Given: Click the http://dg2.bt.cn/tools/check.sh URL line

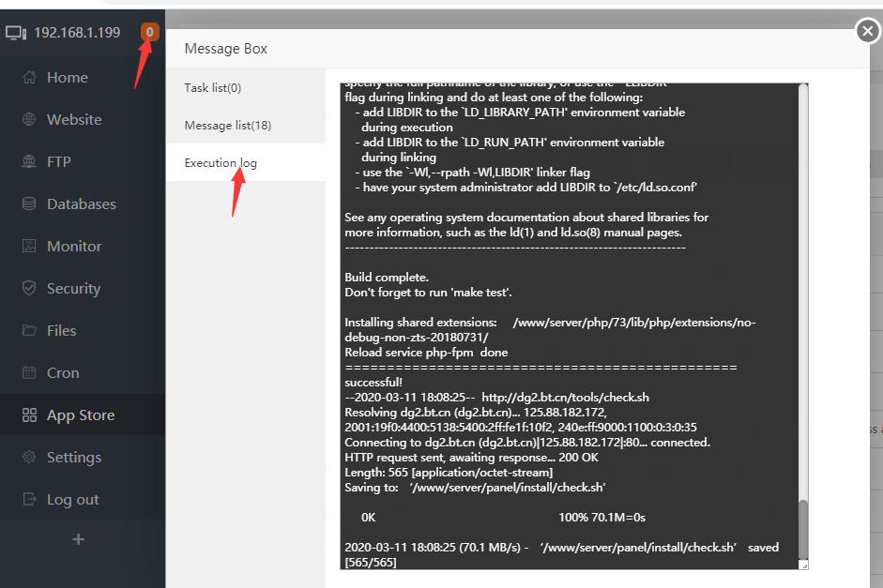Looking at the screenshot, I should (496, 398).
